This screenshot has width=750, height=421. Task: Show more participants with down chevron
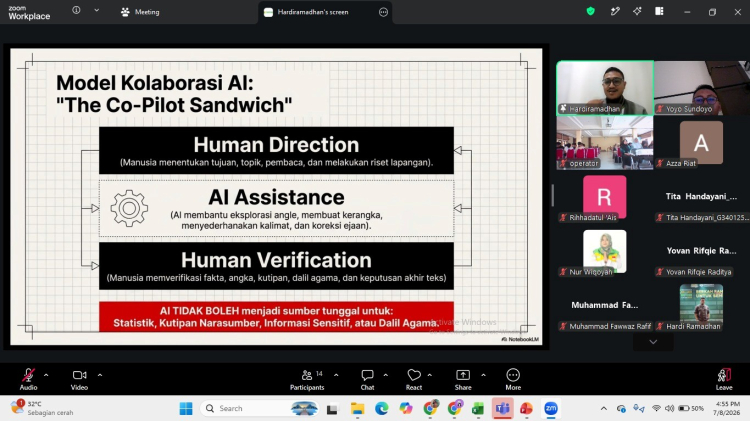(x=653, y=342)
